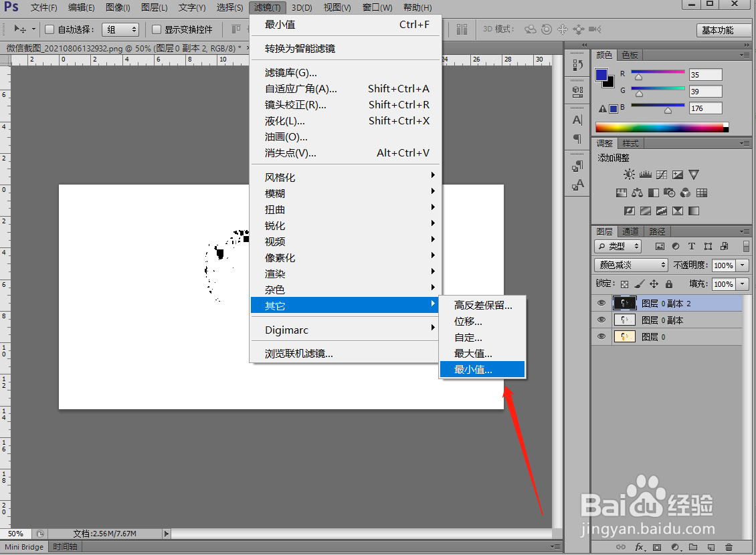Click the foreground color swatch
The width and height of the screenshot is (756, 555).
click(601, 75)
